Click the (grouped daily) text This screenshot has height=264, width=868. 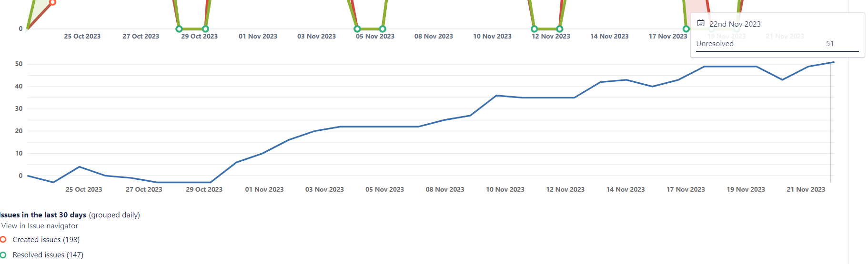click(x=114, y=215)
